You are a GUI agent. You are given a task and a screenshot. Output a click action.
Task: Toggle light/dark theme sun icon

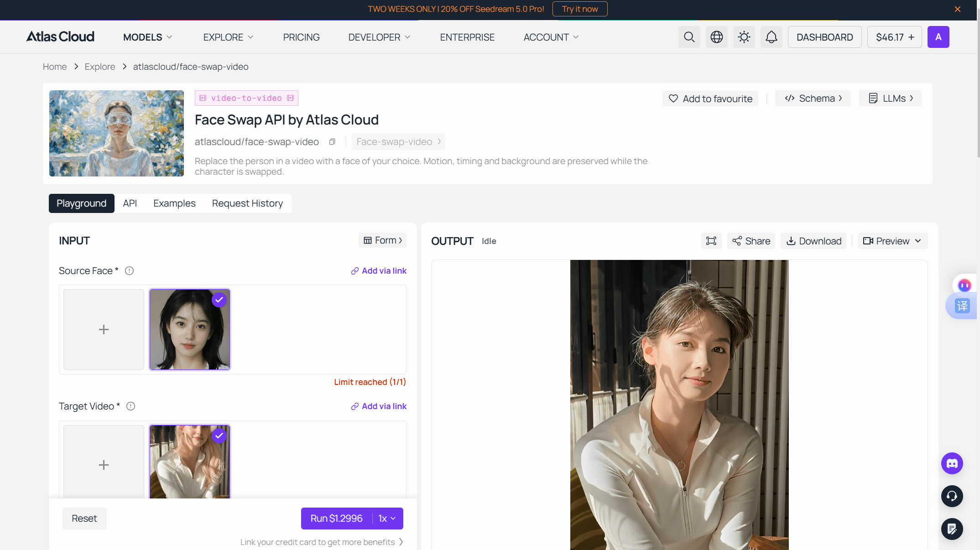coord(744,37)
